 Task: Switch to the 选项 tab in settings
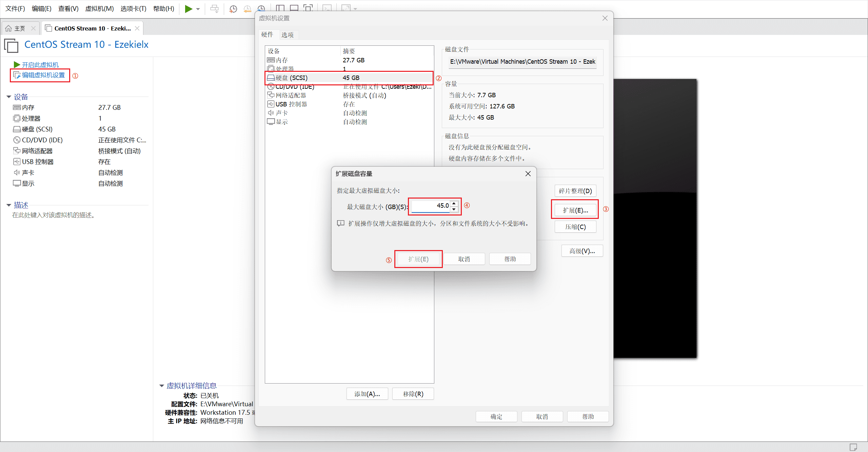click(x=287, y=35)
